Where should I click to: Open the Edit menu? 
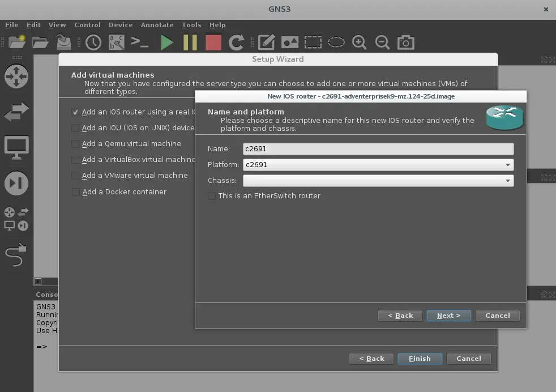tap(33, 25)
